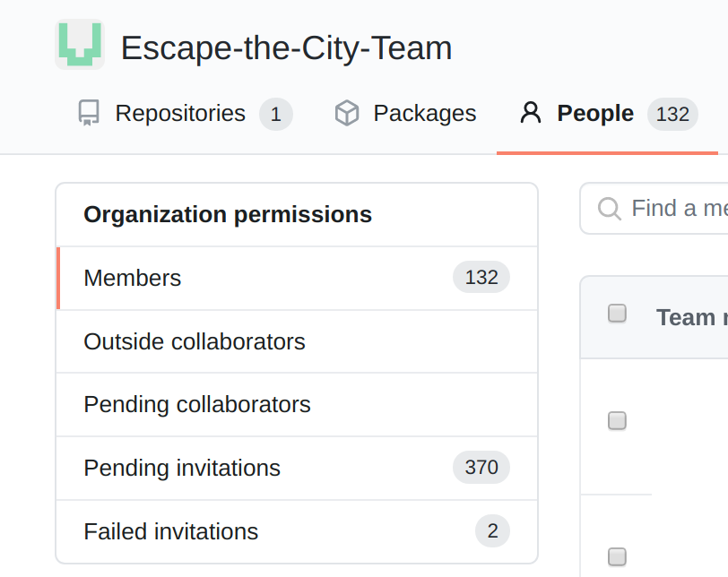Click the People count badge showing 132

click(x=672, y=115)
